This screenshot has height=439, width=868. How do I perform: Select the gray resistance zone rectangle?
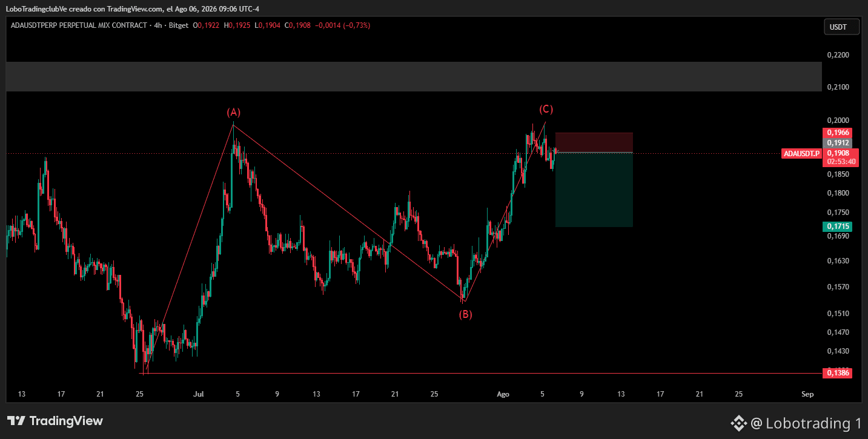(414, 76)
